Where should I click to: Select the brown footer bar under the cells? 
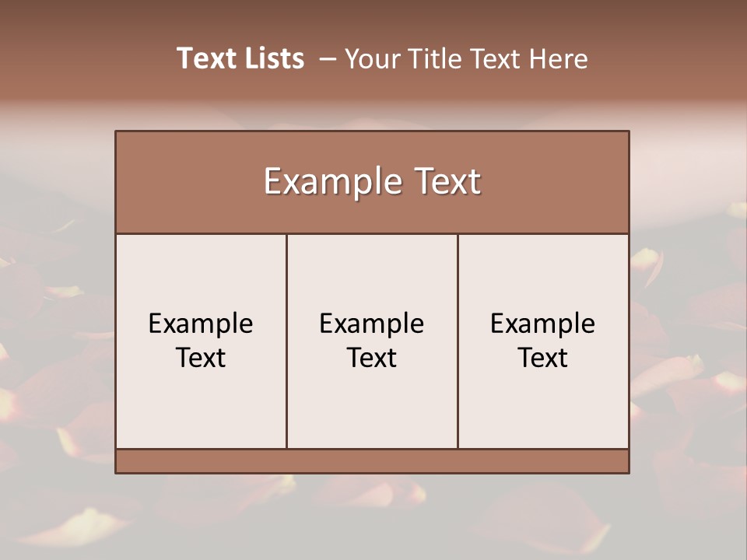point(372,461)
